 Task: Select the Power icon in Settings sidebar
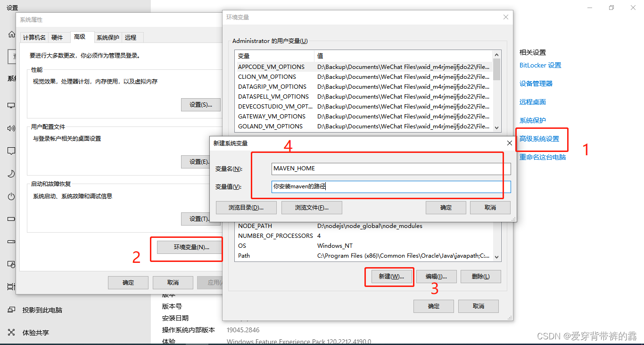[x=11, y=196]
